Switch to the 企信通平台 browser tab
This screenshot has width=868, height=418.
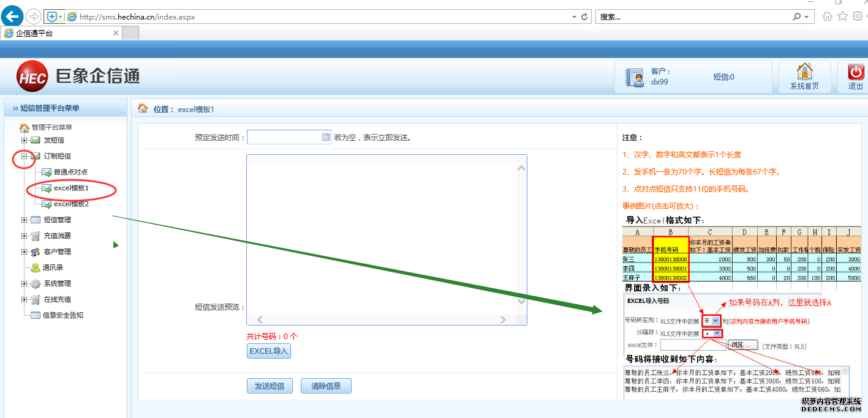click(61, 33)
